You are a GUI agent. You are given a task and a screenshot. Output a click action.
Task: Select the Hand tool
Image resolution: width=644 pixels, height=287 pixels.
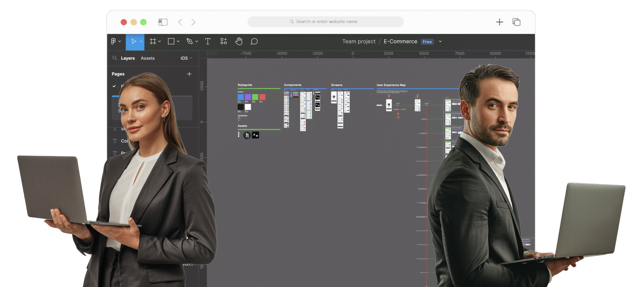(239, 41)
